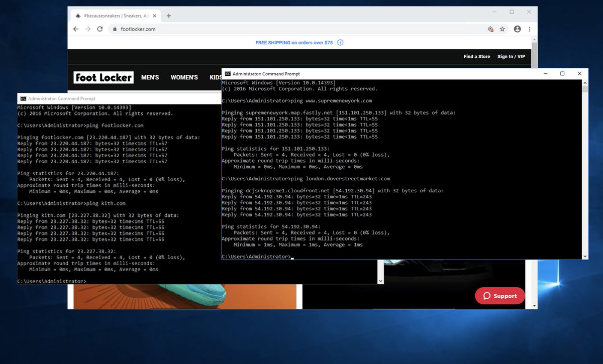Reload the footlocker.com page

pos(100,29)
